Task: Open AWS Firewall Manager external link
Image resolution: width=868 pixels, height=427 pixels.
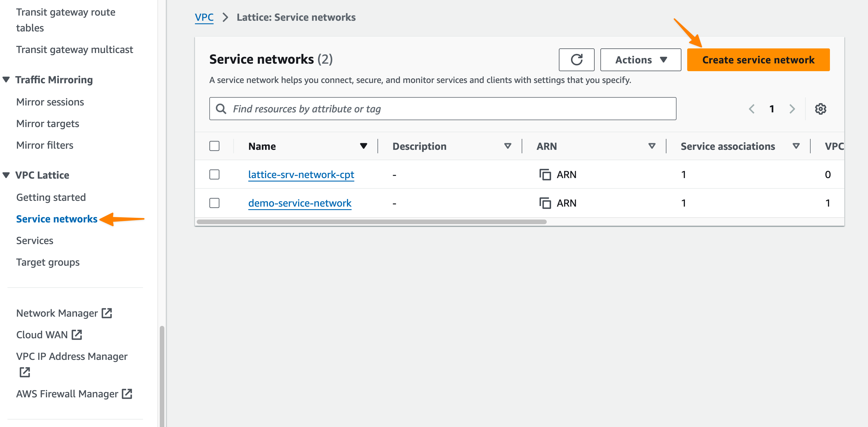Action: coord(127,393)
